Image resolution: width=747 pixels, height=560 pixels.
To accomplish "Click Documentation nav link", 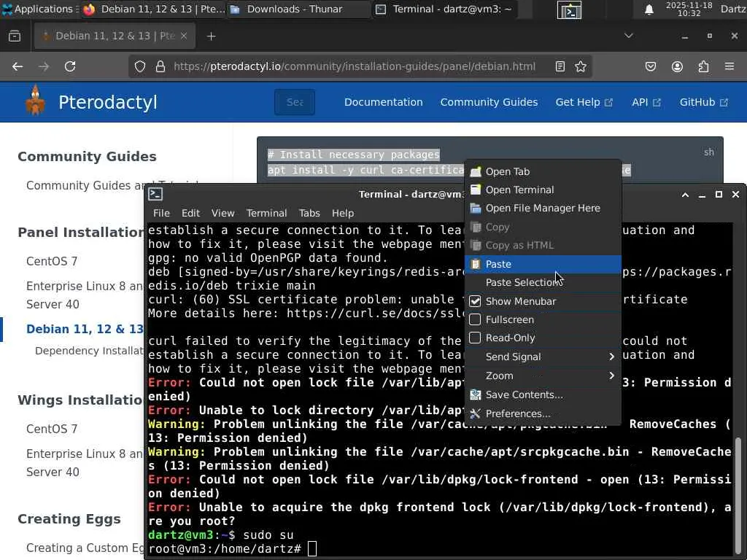I will click(x=384, y=102).
